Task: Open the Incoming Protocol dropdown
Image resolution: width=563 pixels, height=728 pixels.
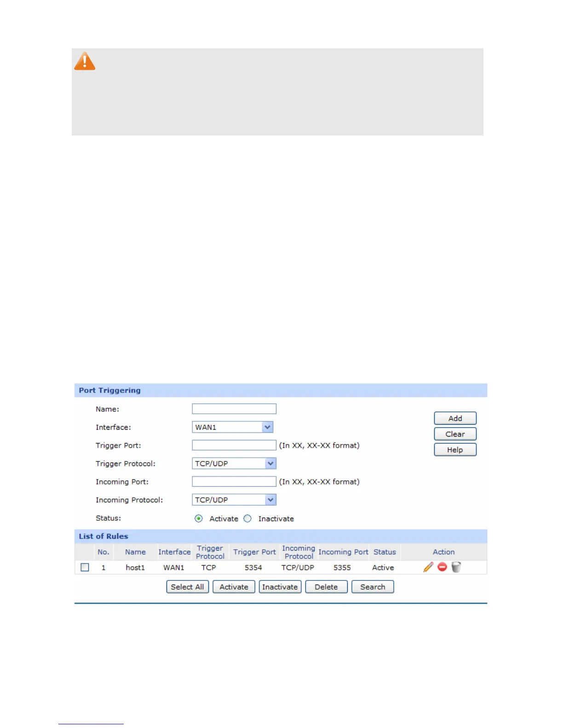Action: (234, 500)
